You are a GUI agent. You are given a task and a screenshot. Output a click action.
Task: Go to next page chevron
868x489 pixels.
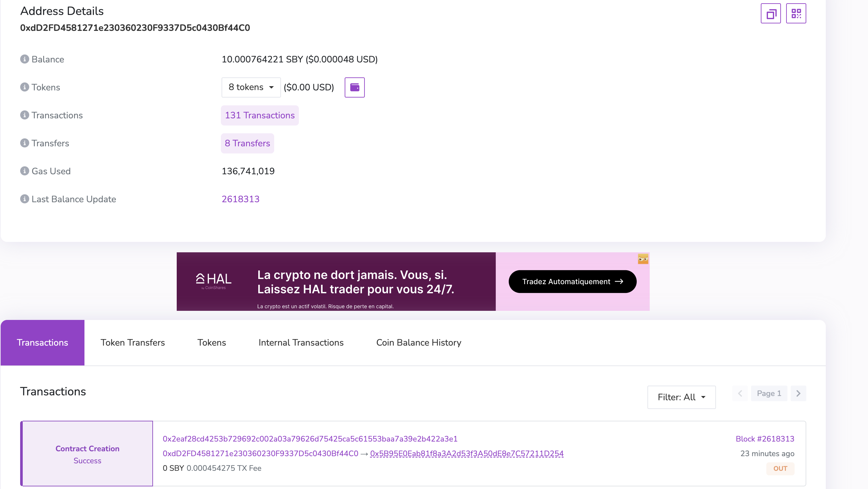pos(798,393)
